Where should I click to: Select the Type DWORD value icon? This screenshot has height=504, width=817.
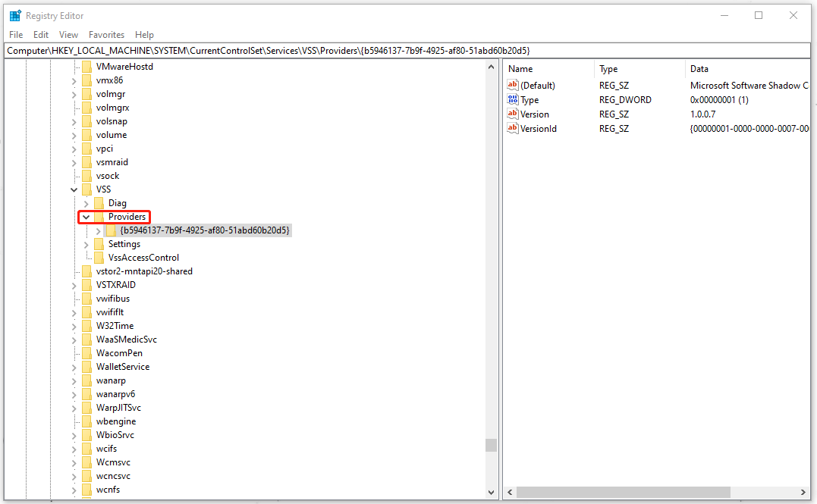pos(513,99)
